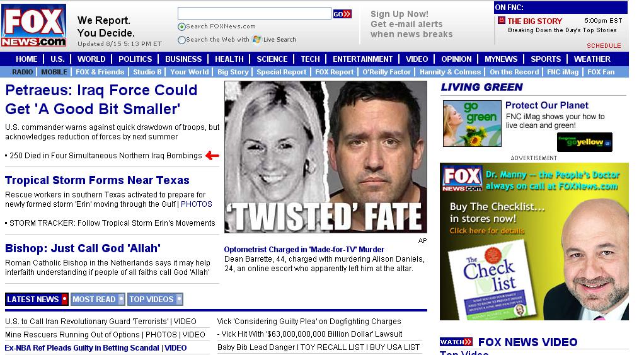Open the Twisted Fate featured photo
The image size is (644, 355).
point(326,157)
